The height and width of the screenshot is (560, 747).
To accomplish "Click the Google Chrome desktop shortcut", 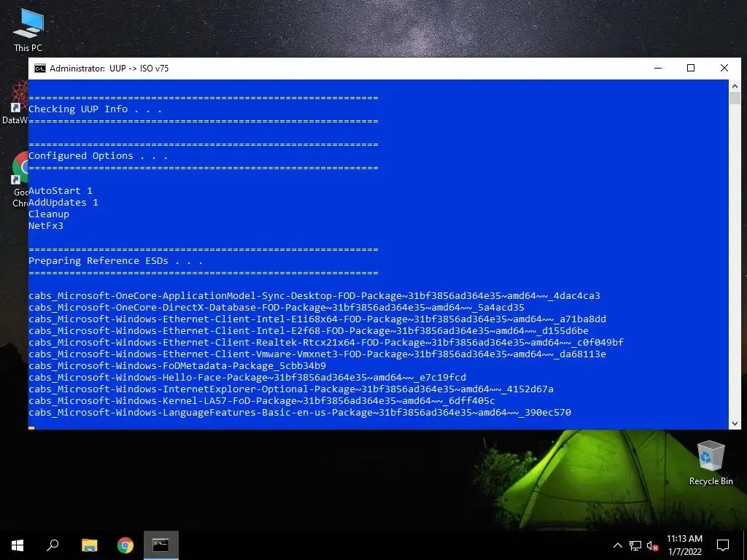I will [20, 179].
